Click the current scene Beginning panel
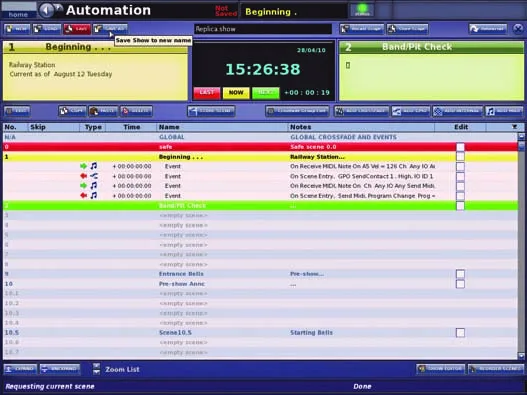 click(x=95, y=71)
